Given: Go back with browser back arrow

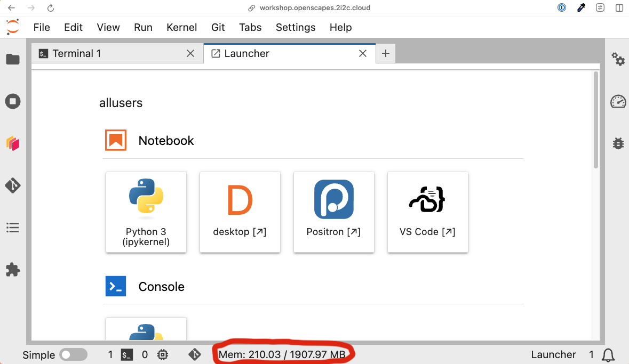Looking at the screenshot, I should click(11, 7).
